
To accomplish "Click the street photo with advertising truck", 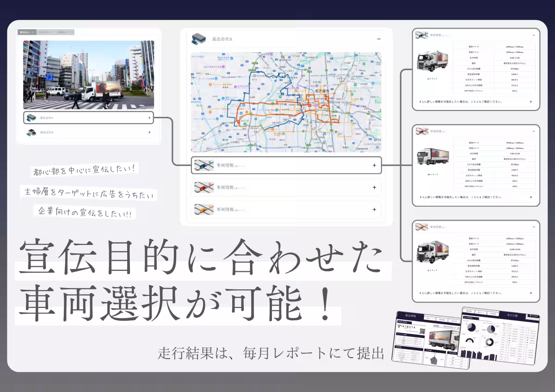I will 89,75.
